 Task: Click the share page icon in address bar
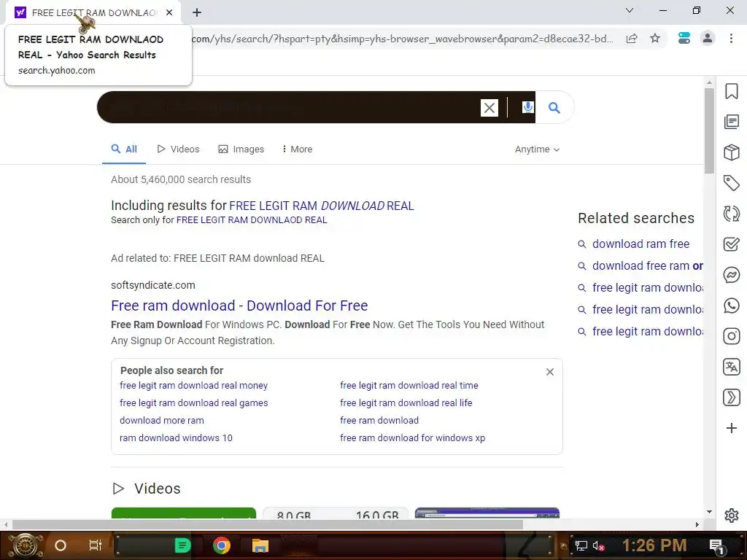[632, 39]
